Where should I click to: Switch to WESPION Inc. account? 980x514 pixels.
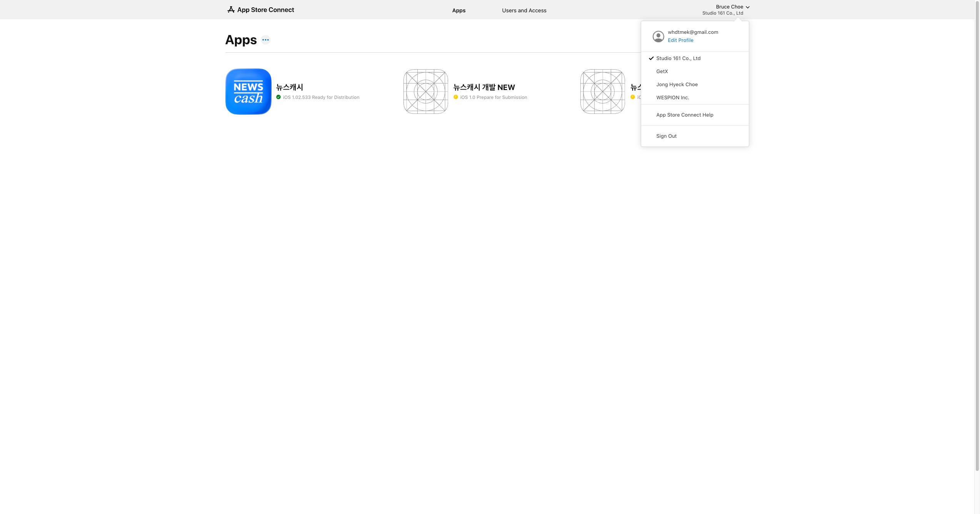[672, 98]
